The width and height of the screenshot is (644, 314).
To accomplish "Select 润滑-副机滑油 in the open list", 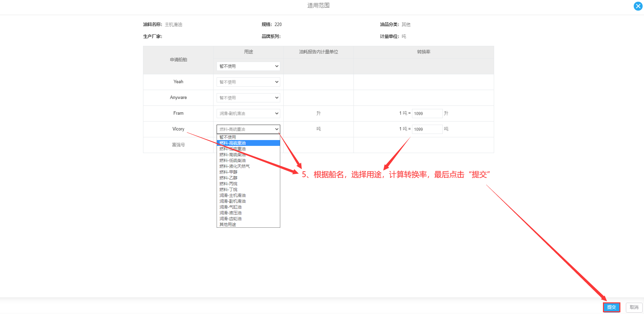I will (248, 201).
